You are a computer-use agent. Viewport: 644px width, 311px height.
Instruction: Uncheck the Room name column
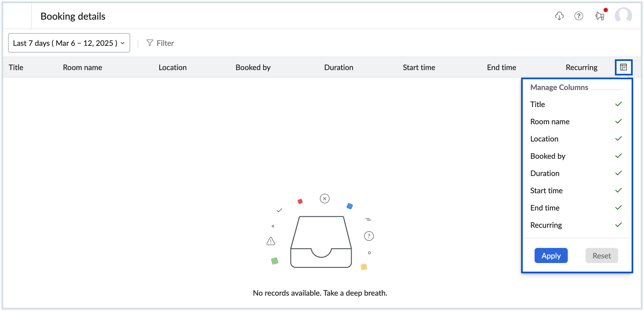click(x=618, y=122)
